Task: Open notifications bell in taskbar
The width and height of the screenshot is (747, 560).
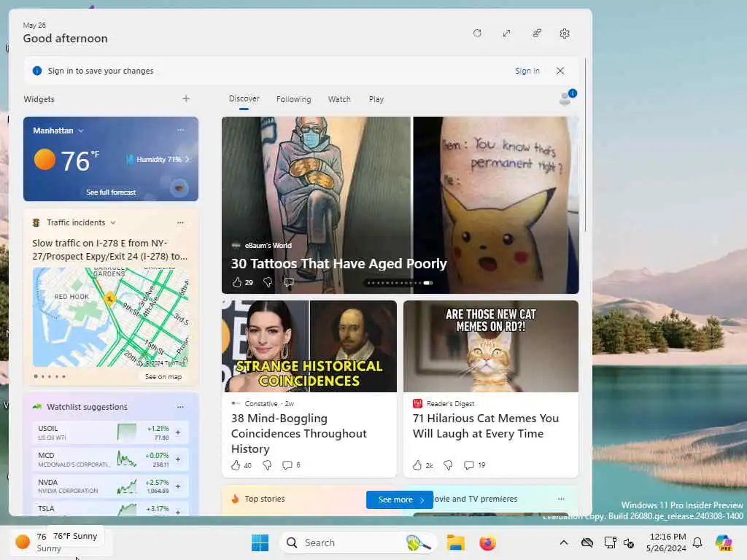Action: (x=697, y=542)
